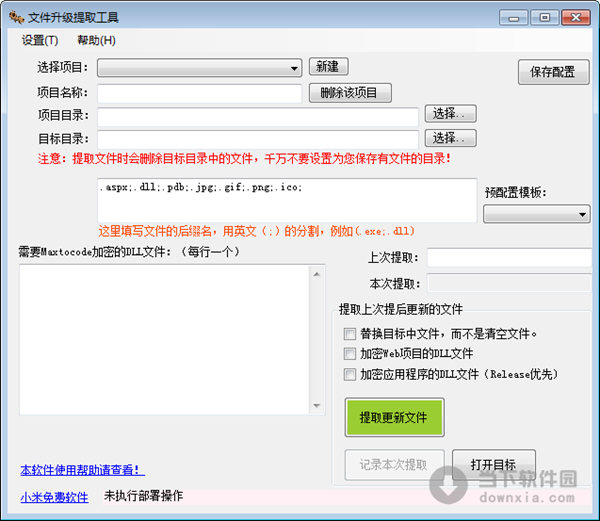600x521 pixels.
Task: Click the orange 这里填写文件的后缀名 hint text
Action: 256,231
